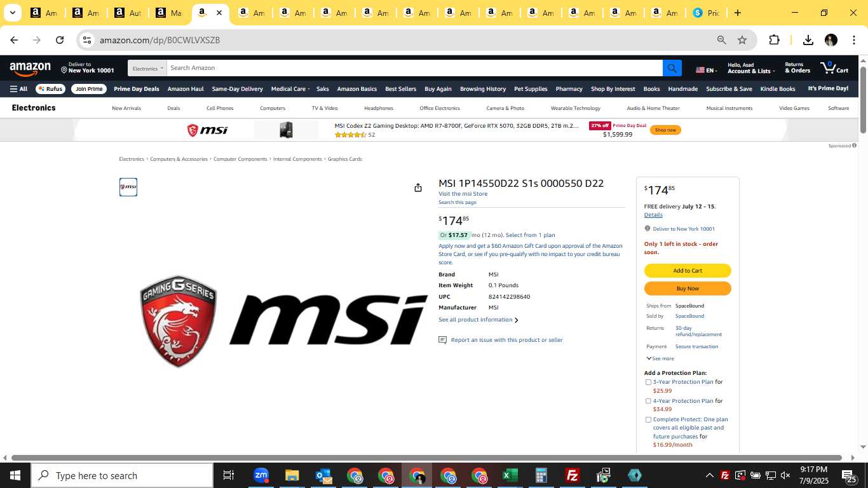Open Graphics Cards breadcrumb link

coord(345,159)
